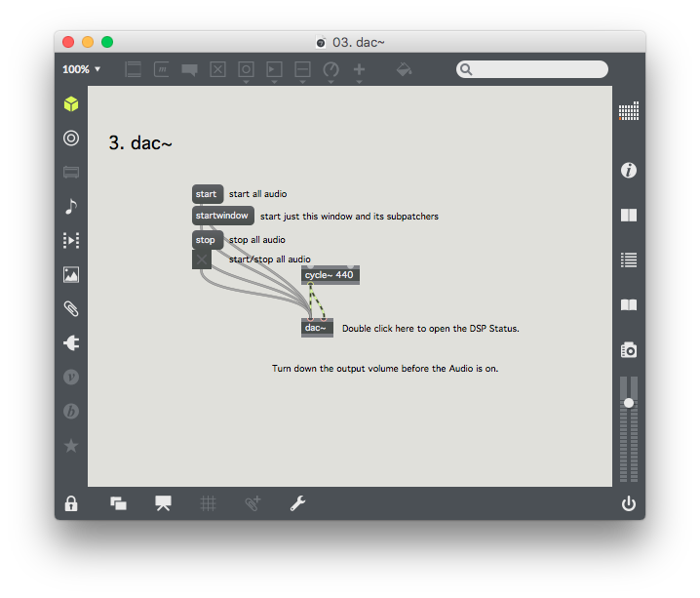
Task: Open the 100% zoom dropdown
Action: (81, 69)
